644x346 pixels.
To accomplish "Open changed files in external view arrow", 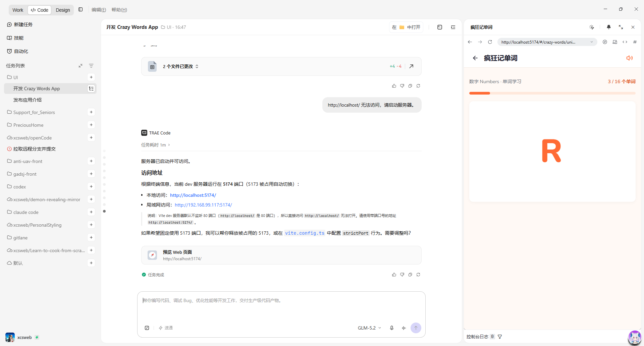I will (411, 66).
